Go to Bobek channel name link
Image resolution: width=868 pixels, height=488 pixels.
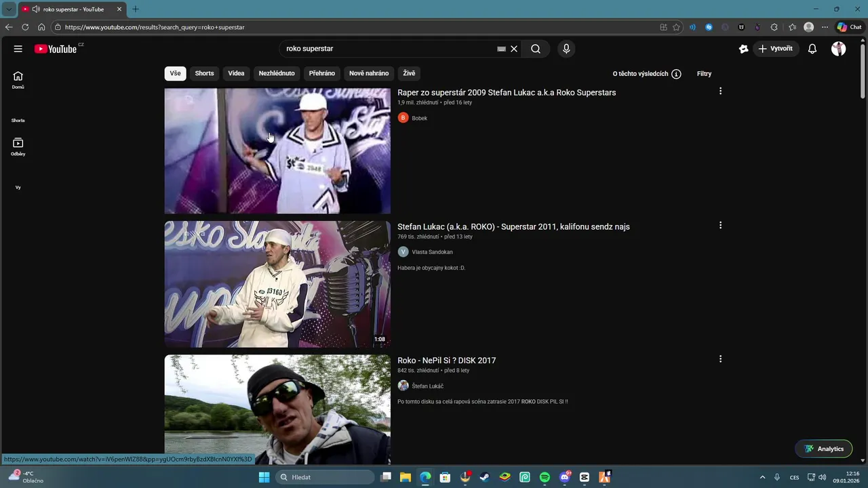[420, 118]
